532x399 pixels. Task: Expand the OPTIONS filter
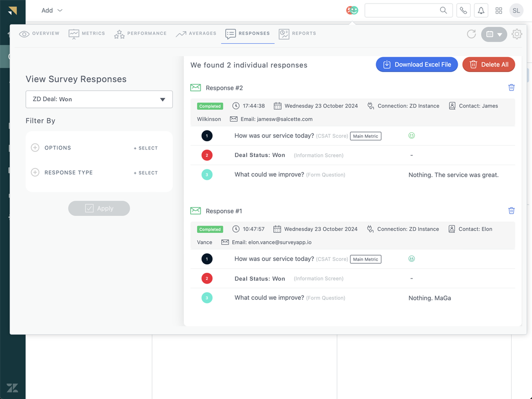35,148
